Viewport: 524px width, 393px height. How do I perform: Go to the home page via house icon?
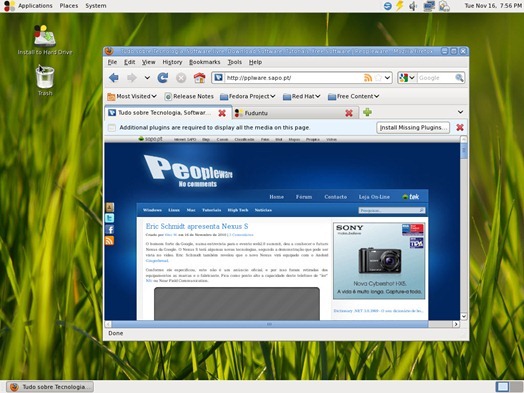click(200, 78)
